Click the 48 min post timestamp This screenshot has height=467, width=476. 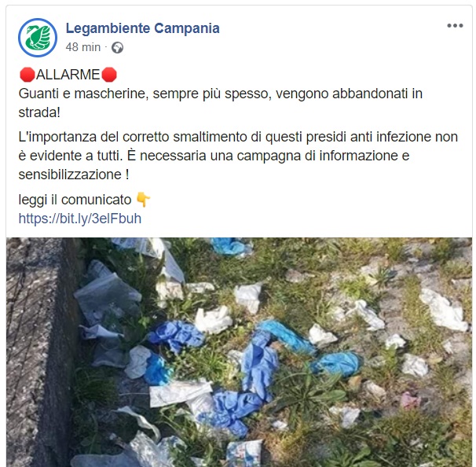tap(83, 47)
